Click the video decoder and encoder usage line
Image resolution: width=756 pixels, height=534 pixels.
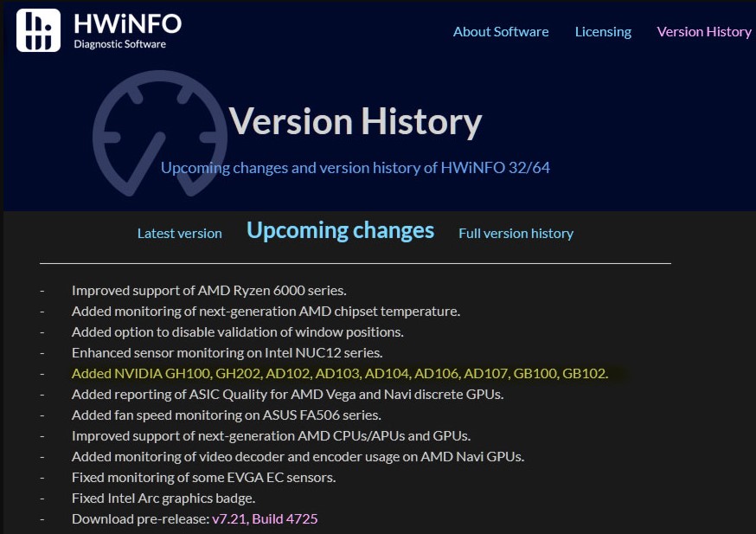point(298,456)
